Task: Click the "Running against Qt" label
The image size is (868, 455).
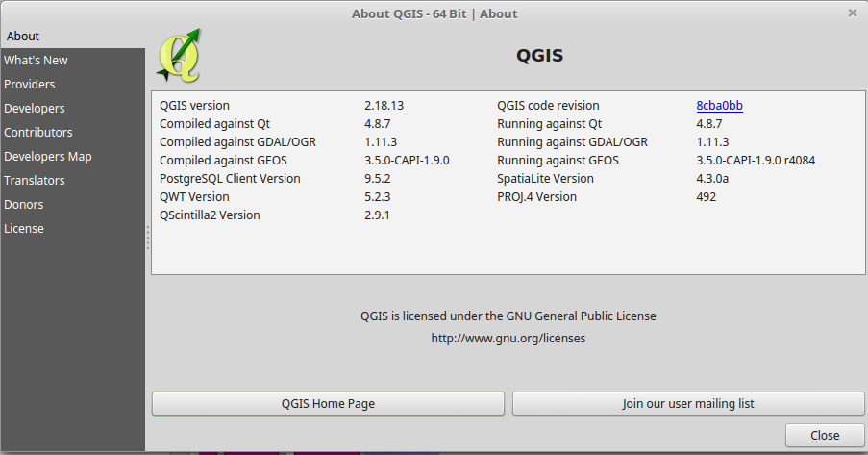Action: [549, 123]
